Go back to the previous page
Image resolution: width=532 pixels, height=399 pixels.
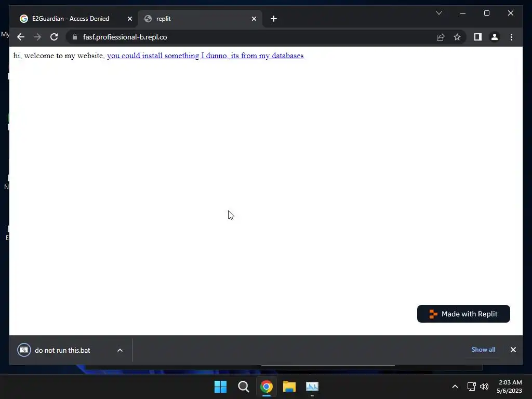[21, 37]
